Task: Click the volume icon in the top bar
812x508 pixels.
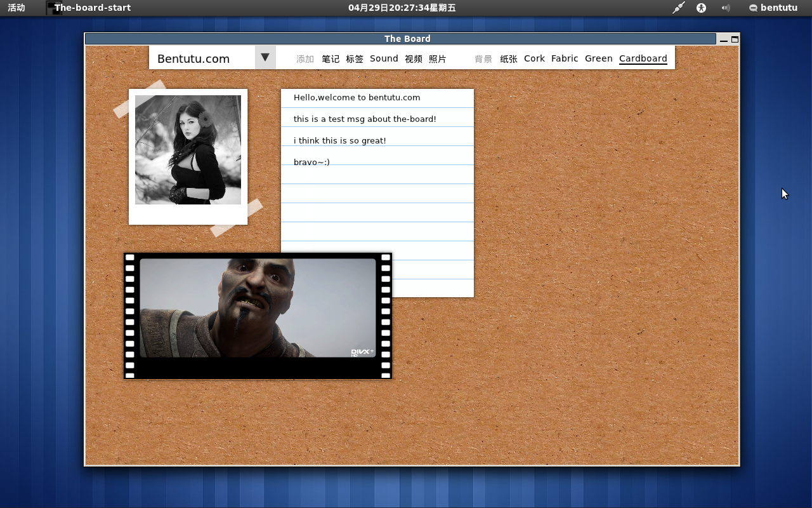Action: click(x=724, y=8)
